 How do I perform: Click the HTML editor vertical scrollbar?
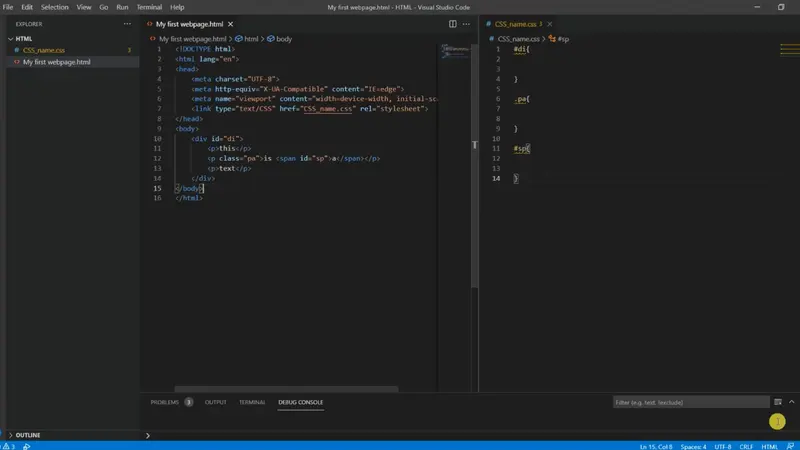pos(474,166)
